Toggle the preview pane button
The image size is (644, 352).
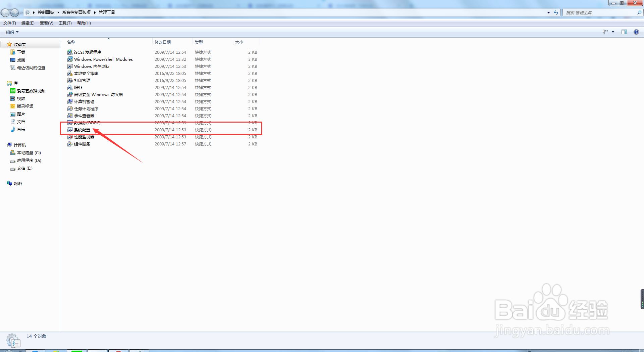coord(624,32)
